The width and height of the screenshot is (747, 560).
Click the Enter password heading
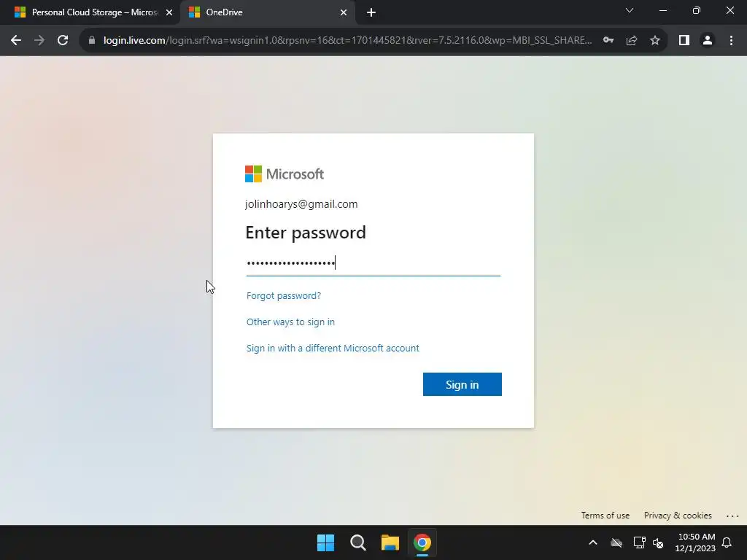tap(306, 233)
